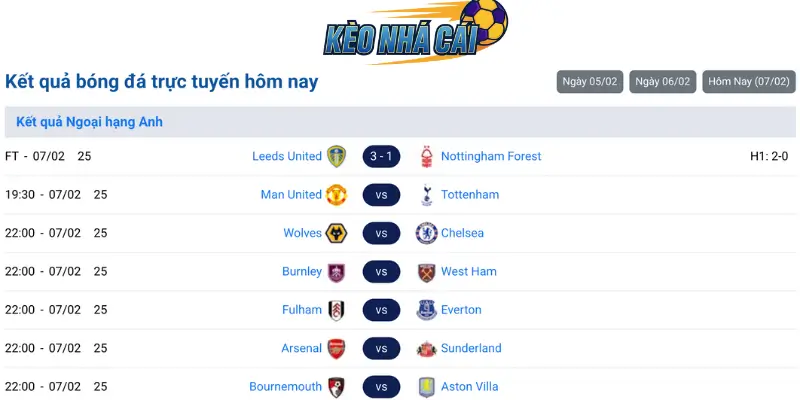Click the West Ham club crest

pos(427,271)
